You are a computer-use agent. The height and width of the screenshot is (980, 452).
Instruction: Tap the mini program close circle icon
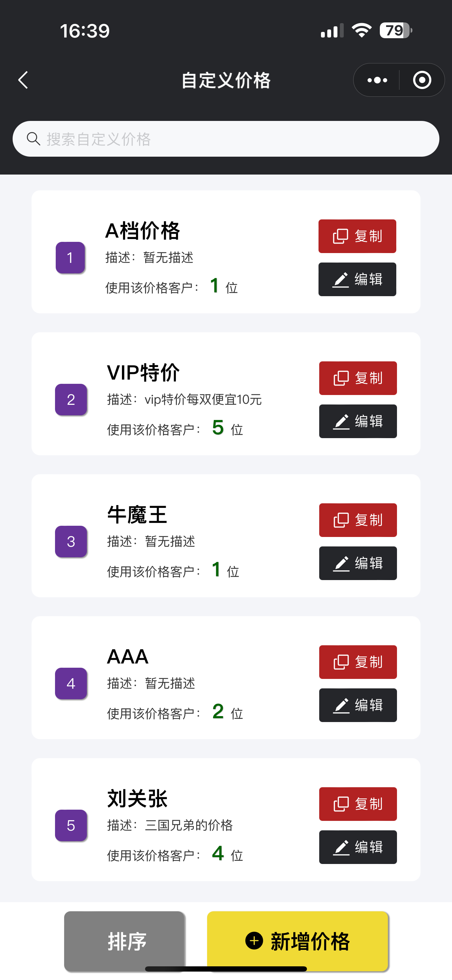click(x=422, y=80)
